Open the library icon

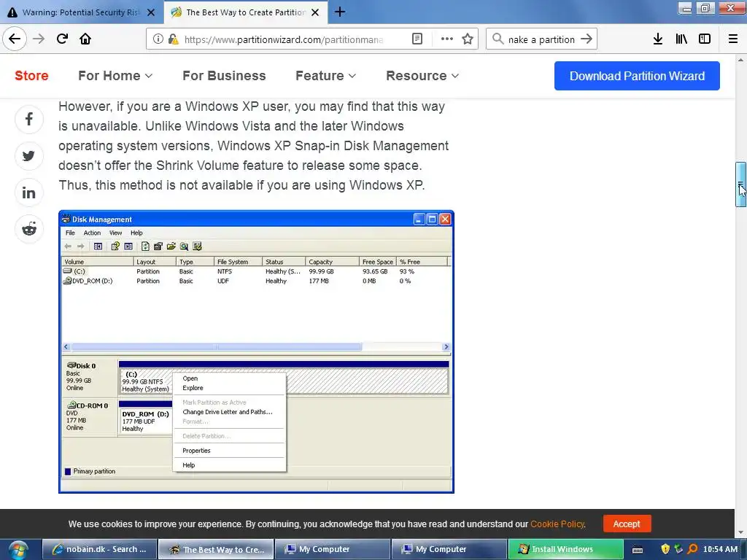click(681, 39)
